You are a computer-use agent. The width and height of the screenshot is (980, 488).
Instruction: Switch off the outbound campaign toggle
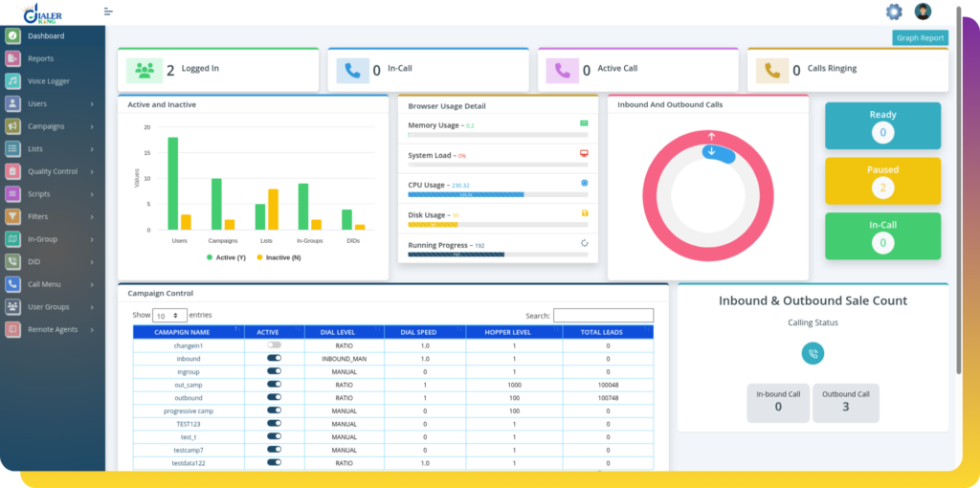click(x=275, y=397)
